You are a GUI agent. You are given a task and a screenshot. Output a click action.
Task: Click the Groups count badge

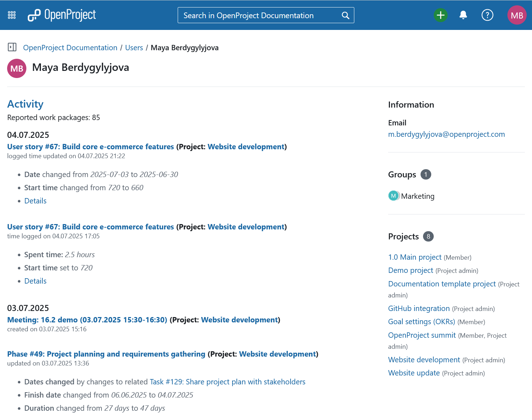[426, 174]
